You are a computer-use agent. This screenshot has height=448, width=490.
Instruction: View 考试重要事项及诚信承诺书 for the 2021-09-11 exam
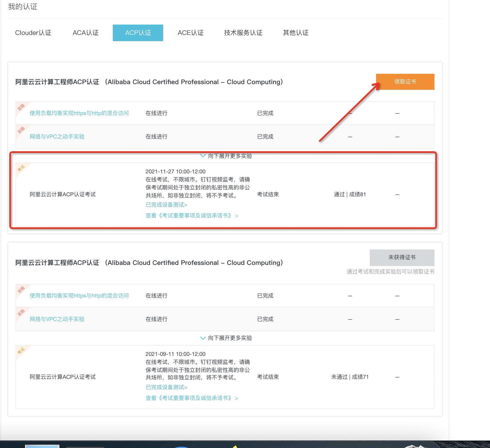tap(192, 398)
